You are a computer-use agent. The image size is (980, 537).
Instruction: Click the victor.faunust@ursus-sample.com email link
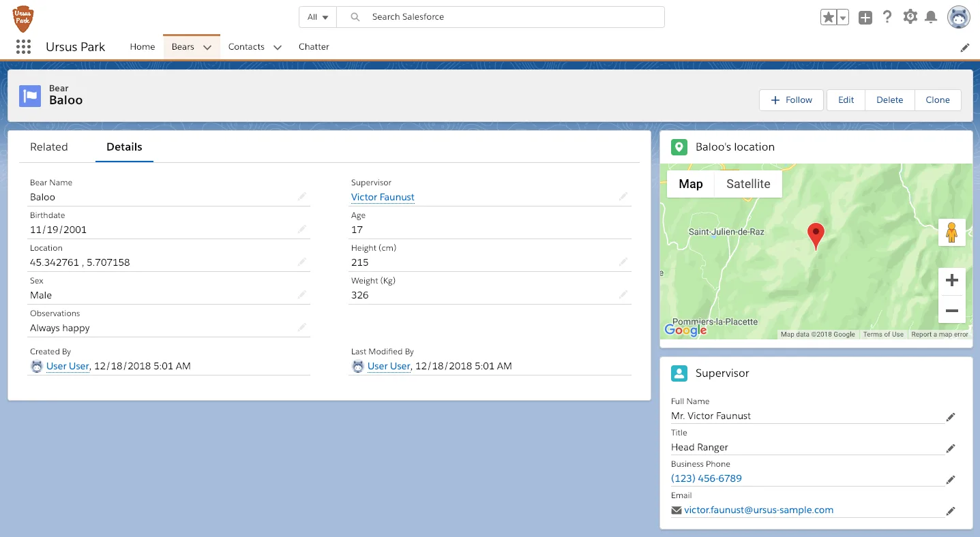tap(758, 510)
